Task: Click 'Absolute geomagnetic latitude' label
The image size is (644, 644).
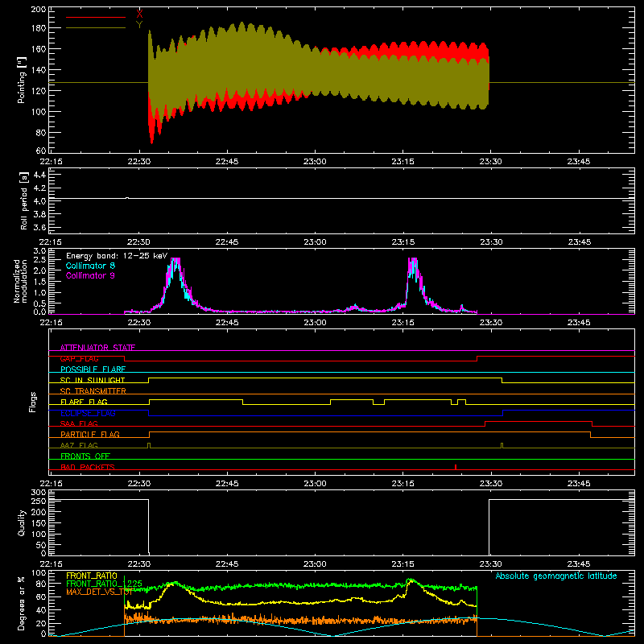Action: pyautogui.click(x=556, y=576)
